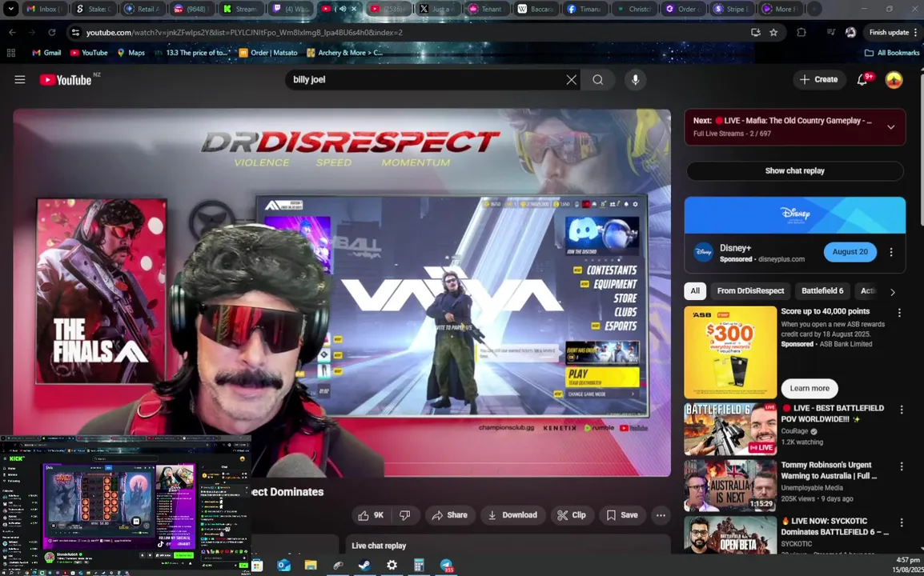Switch to the Stake browser tab
This screenshot has width=924, height=576.
(x=93, y=9)
